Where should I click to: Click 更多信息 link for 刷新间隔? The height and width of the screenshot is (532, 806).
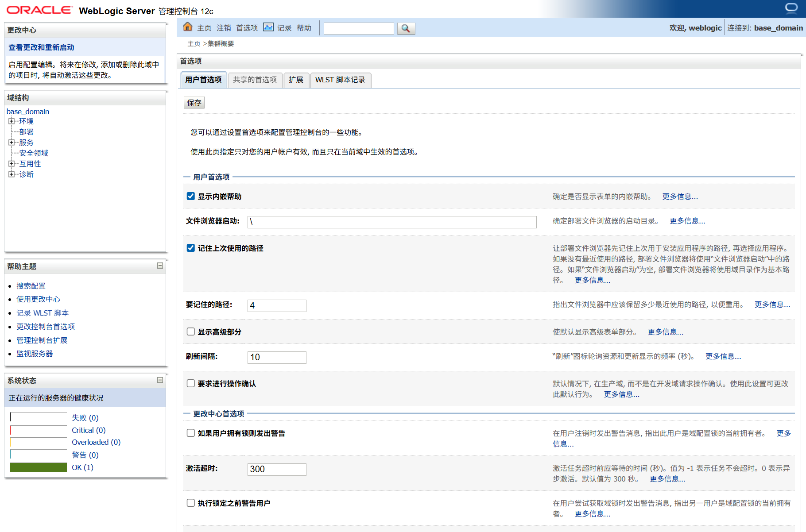[x=723, y=356]
